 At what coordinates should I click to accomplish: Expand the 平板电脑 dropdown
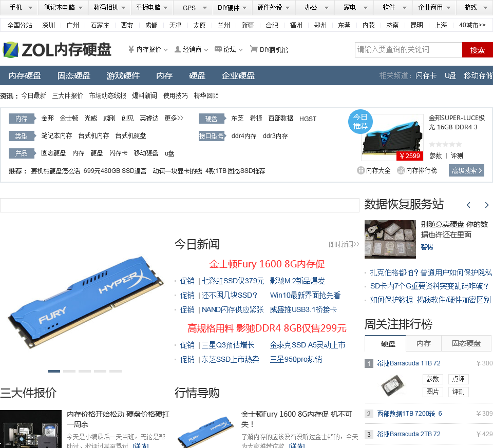point(165,8)
